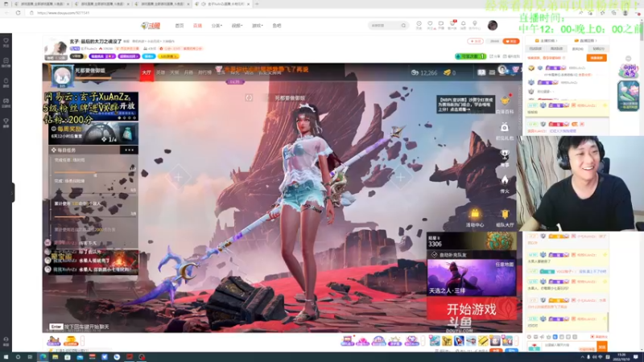Open the lotus event banner icon
Viewport: 644px width, 362px height.
(x=629, y=95)
